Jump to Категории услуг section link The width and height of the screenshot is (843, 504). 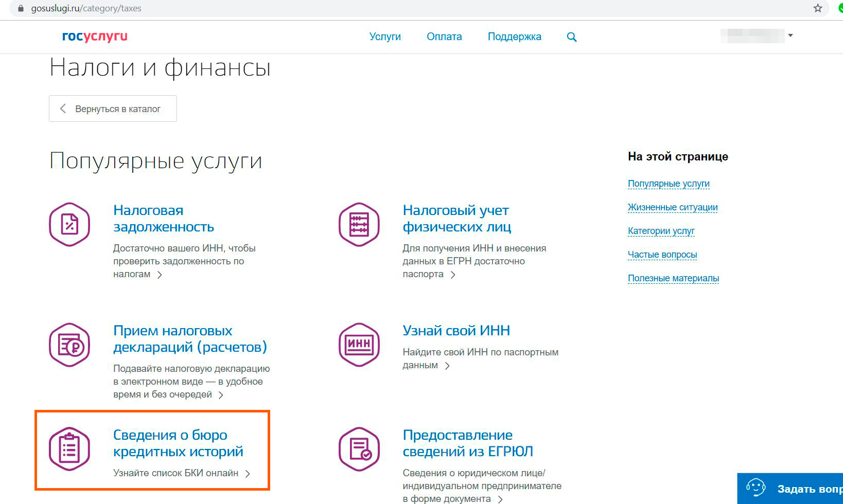661,231
